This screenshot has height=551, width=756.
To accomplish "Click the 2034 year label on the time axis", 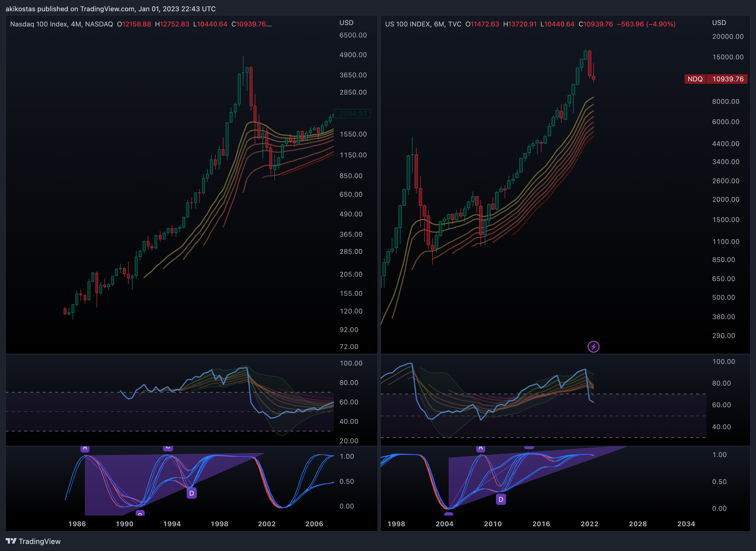I will pos(686,524).
